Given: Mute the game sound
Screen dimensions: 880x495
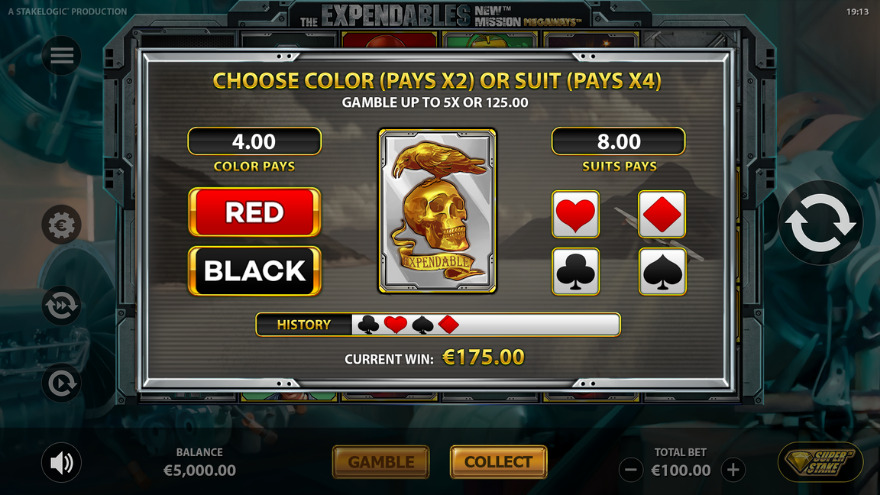Looking at the screenshot, I should tap(61, 463).
